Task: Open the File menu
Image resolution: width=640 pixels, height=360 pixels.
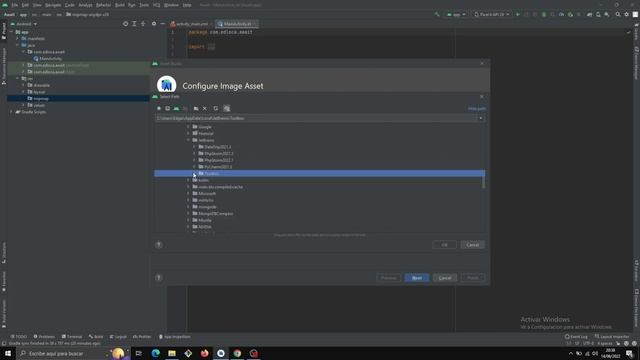Action: coord(15,5)
